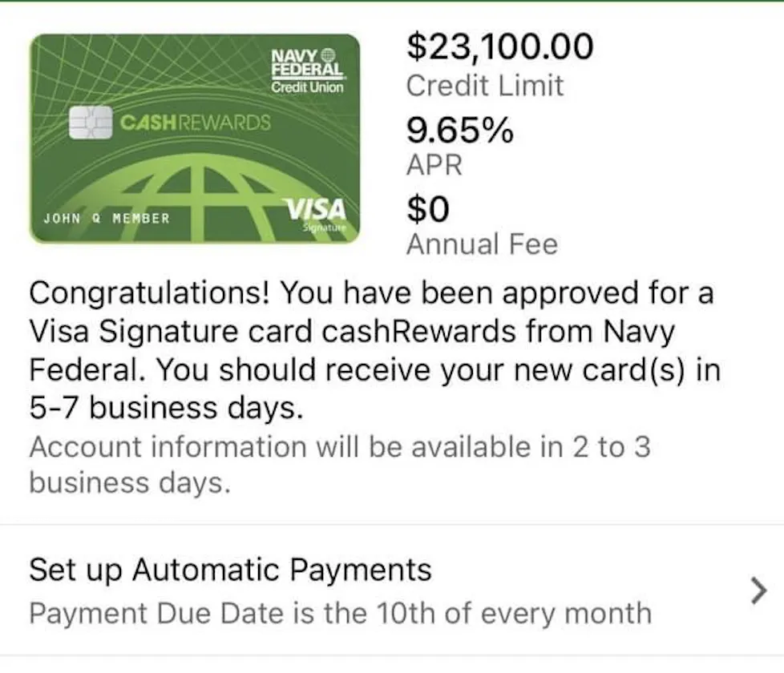Open the Set up Automatic Payments chevron

(x=758, y=590)
